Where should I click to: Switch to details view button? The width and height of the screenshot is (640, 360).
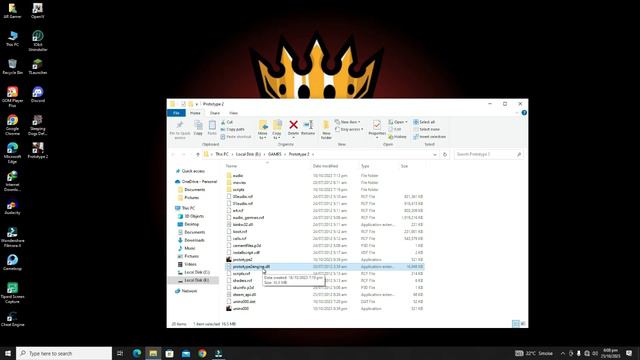516,324
